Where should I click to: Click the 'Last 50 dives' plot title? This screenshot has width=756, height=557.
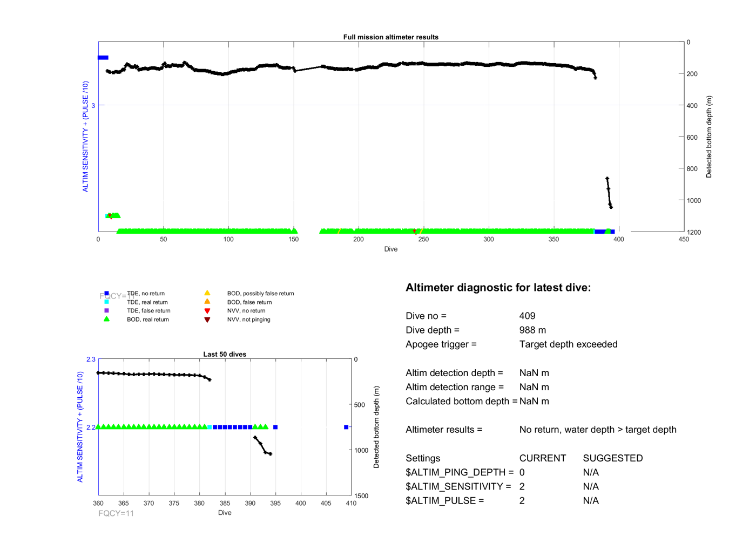[x=225, y=355]
